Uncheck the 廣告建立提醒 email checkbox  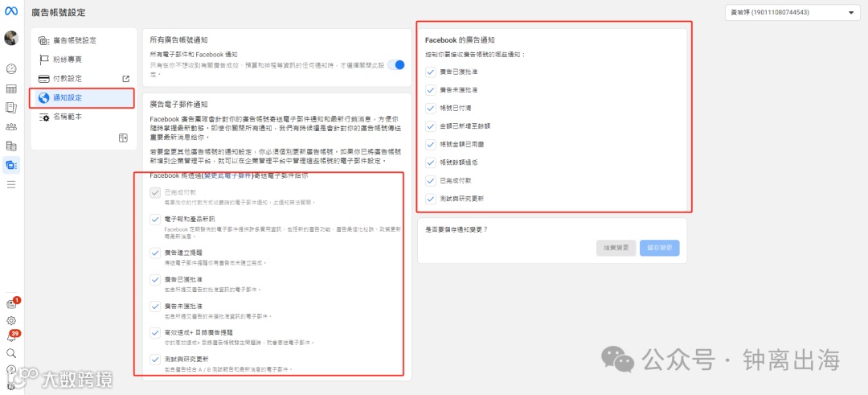[155, 252]
